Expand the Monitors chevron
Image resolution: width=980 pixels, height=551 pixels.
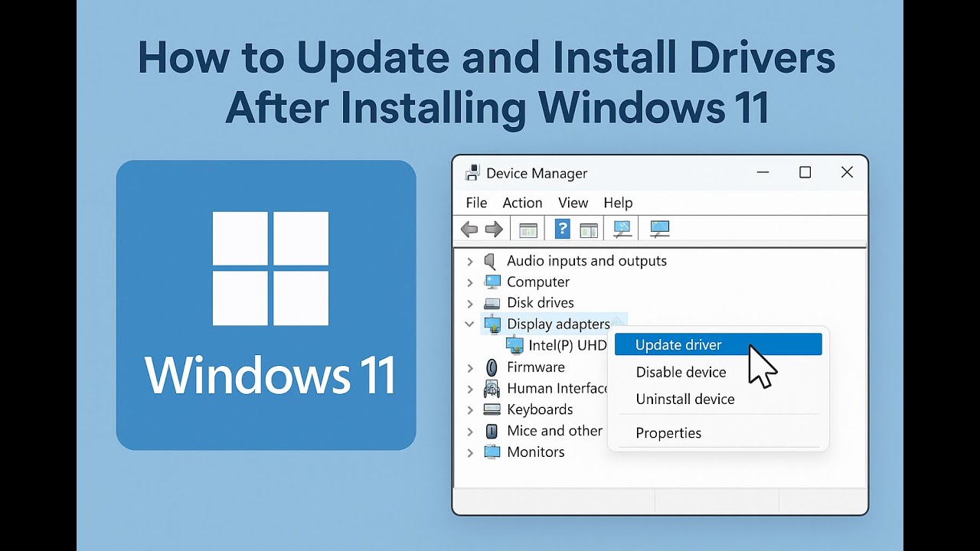point(470,453)
